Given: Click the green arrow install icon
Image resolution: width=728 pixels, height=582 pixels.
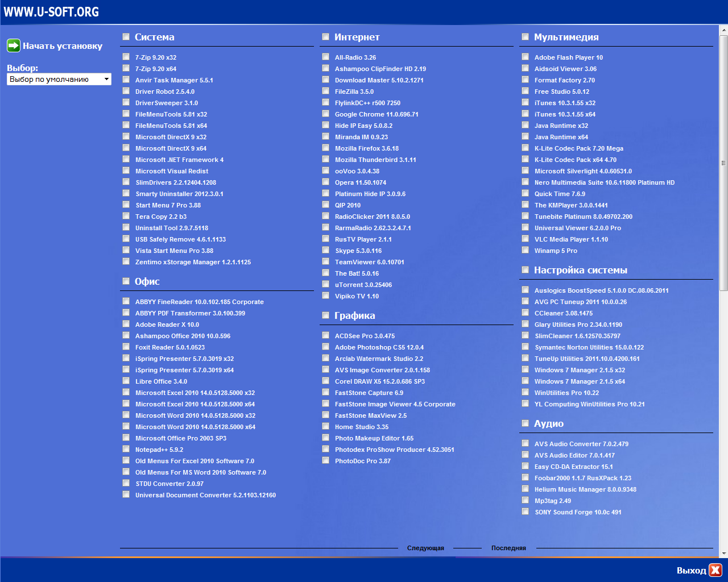Looking at the screenshot, I should tap(14, 46).
